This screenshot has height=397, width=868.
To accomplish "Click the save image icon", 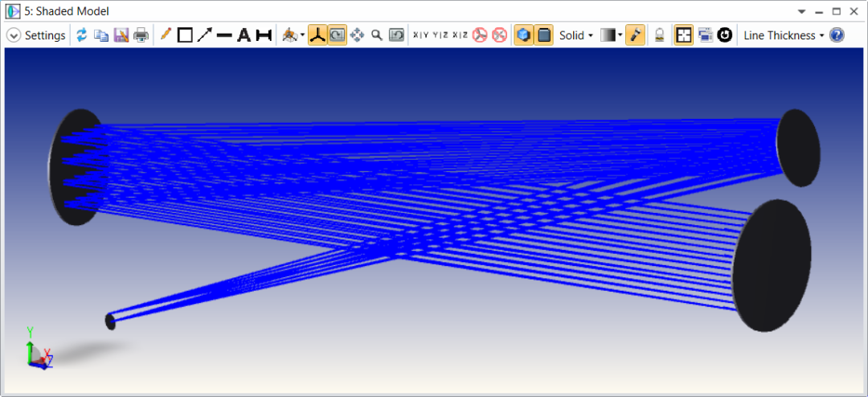I will [x=121, y=35].
